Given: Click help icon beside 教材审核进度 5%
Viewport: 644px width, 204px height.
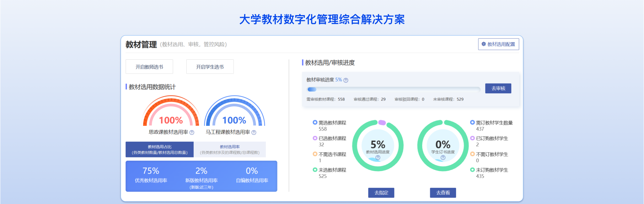Looking at the screenshot, I should click(x=346, y=80).
